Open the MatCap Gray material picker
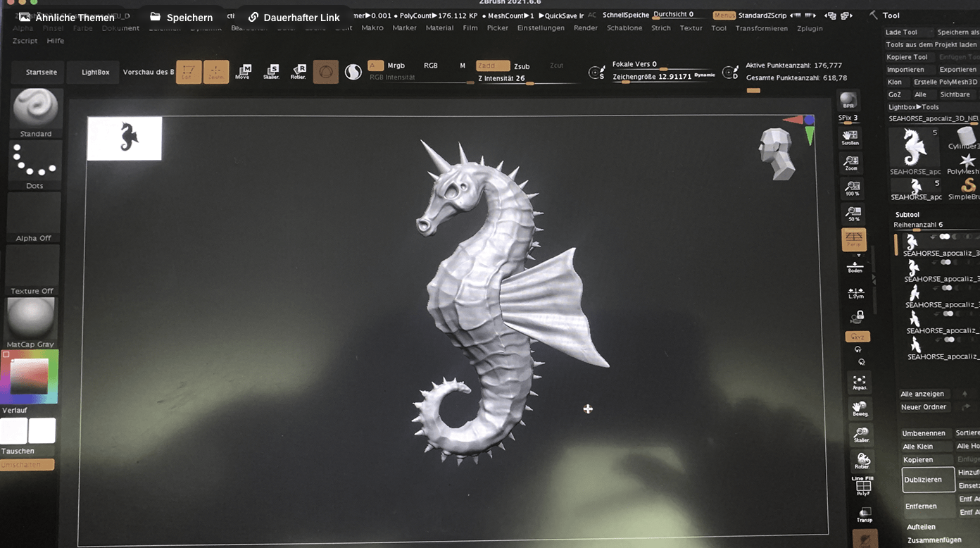The height and width of the screenshot is (548, 980). click(32, 323)
